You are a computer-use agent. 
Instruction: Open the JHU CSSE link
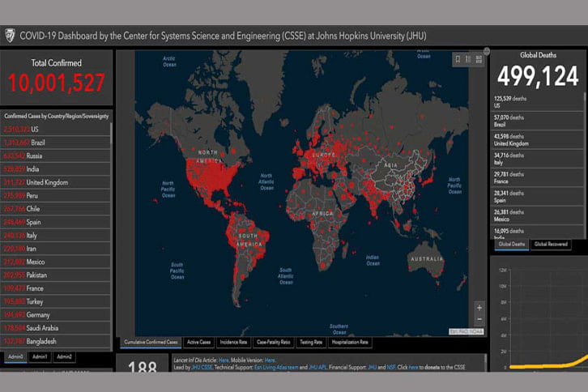pos(202,367)
